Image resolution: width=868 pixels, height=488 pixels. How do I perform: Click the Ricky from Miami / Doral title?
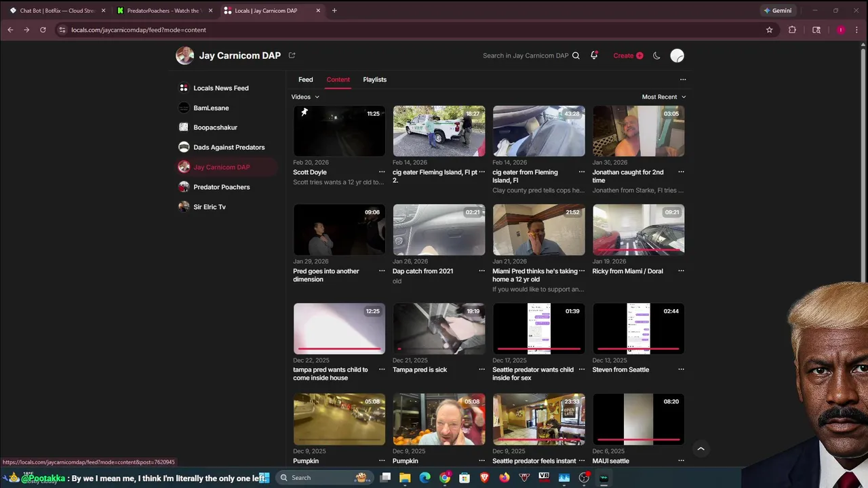click(x=627, y=271)
